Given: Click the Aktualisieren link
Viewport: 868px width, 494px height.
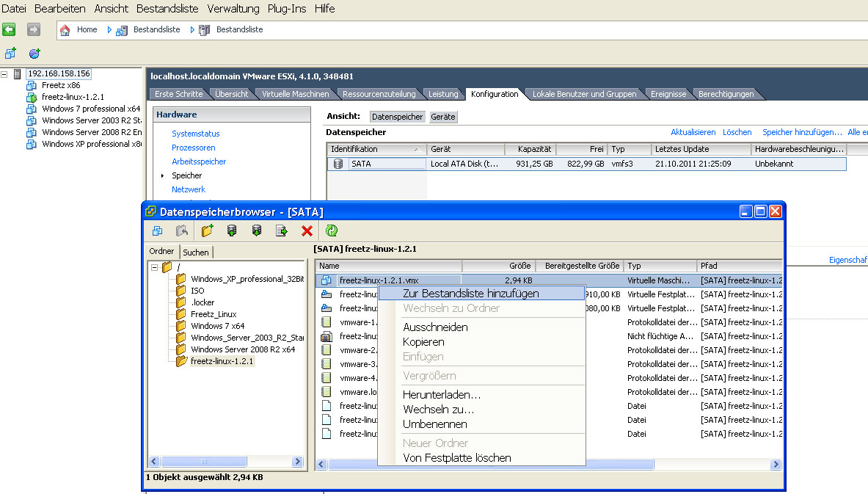Looking at the screenshot, I should [693, 132].
